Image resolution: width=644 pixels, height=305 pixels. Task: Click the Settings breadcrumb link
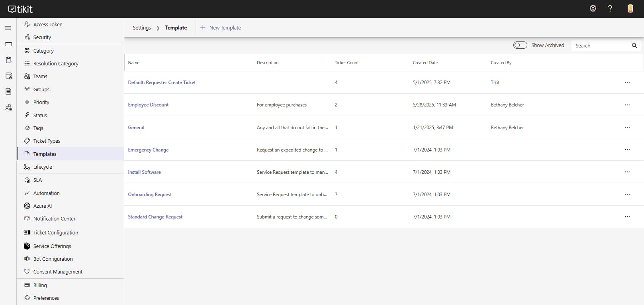pyautogui.click(x=142, y=28)
